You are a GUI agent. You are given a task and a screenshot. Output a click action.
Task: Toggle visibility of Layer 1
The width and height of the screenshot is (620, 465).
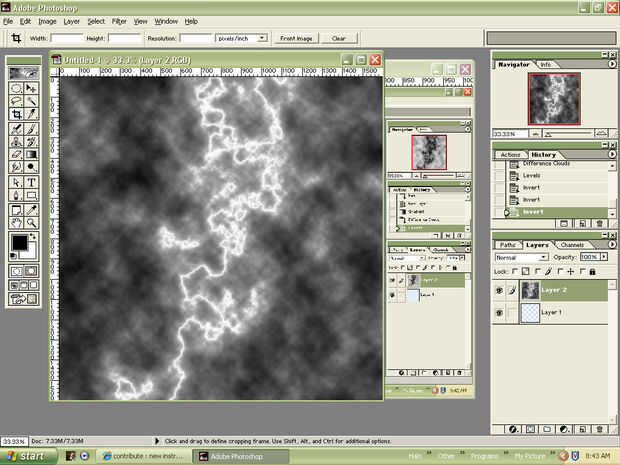499,313
